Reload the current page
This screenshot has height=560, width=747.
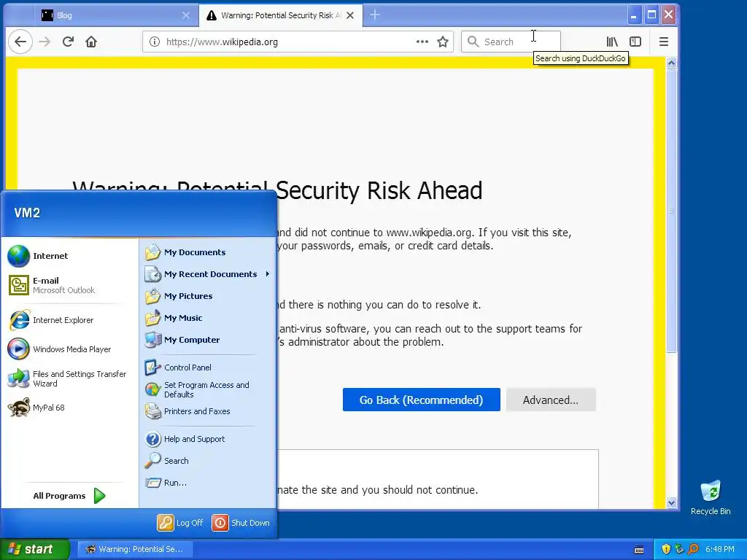(x=68, y=42)
